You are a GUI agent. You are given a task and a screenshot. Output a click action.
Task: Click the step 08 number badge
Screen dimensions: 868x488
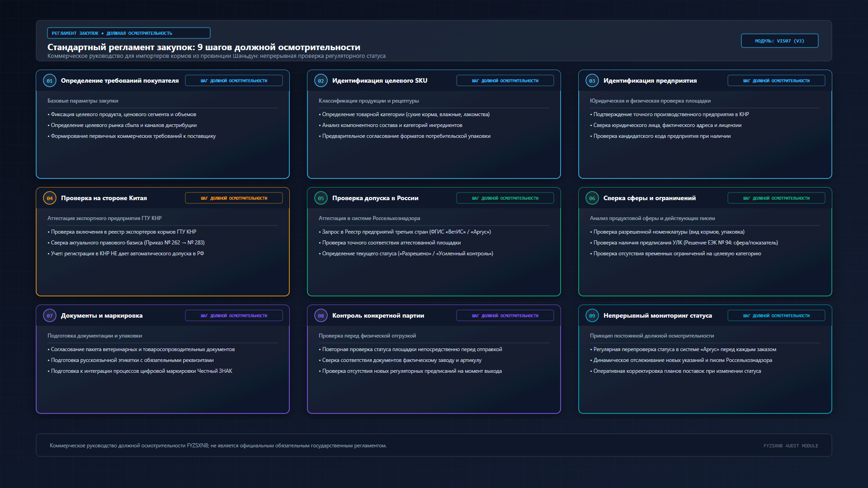(321, 316)
